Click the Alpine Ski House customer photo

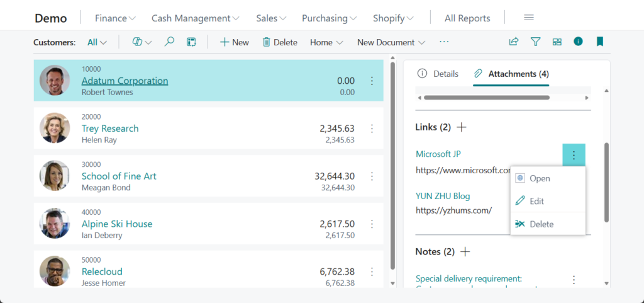55,224
